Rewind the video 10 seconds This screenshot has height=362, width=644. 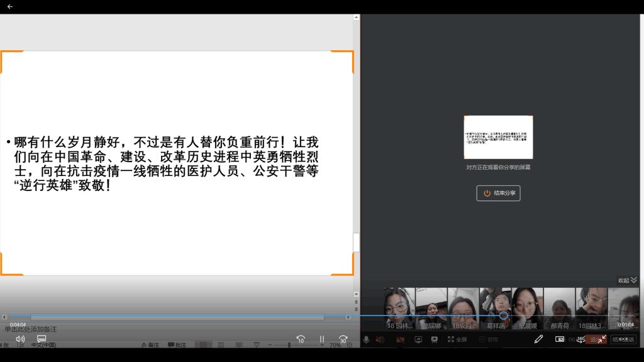(301, 339)
